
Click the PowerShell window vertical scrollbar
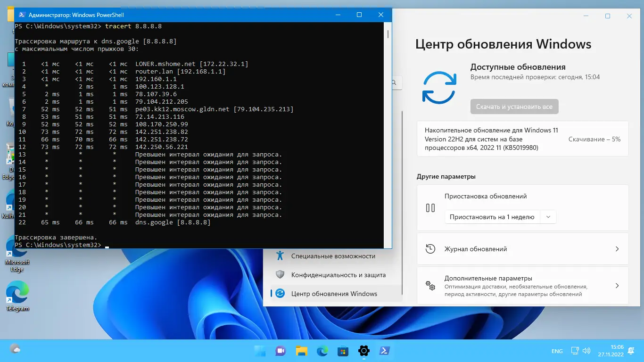[388, 34]
